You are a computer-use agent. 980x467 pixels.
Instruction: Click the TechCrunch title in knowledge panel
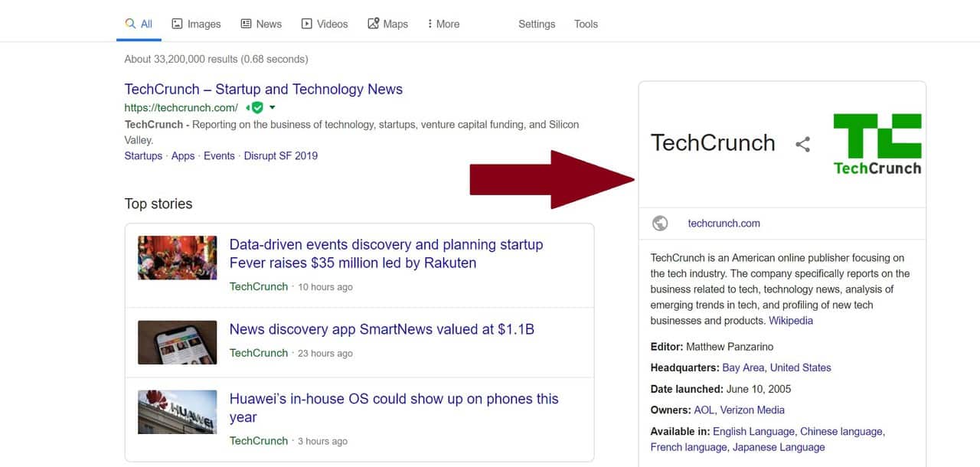coord(713,143)
